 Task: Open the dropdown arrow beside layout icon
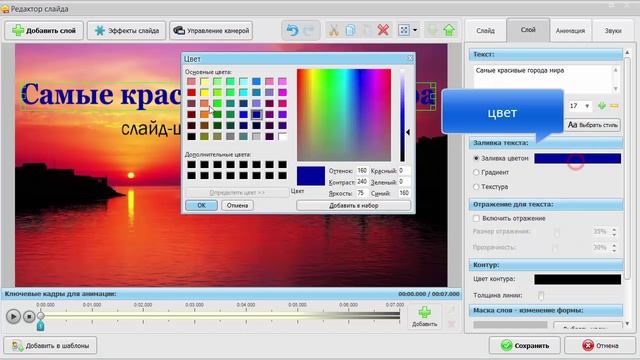(x=415, y=30)
